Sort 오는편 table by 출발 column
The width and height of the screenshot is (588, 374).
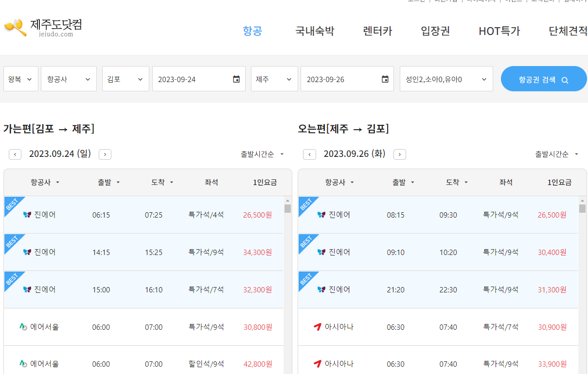[404, 182]
